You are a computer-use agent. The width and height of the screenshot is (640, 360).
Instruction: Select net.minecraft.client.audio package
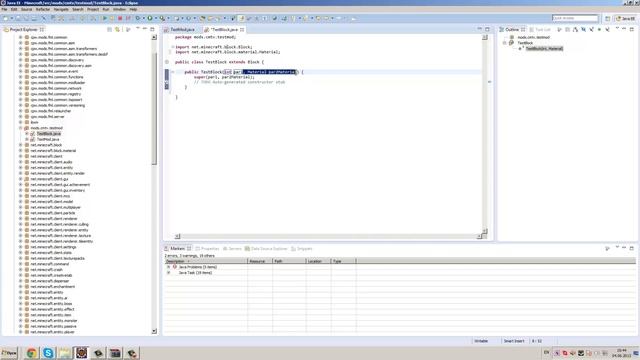[x=51, y=162]
